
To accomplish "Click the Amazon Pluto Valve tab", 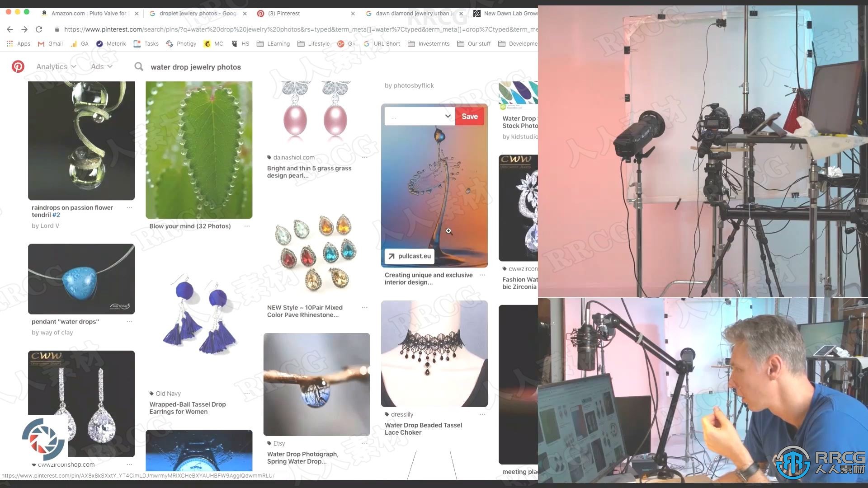I will [x=90, y=13].
